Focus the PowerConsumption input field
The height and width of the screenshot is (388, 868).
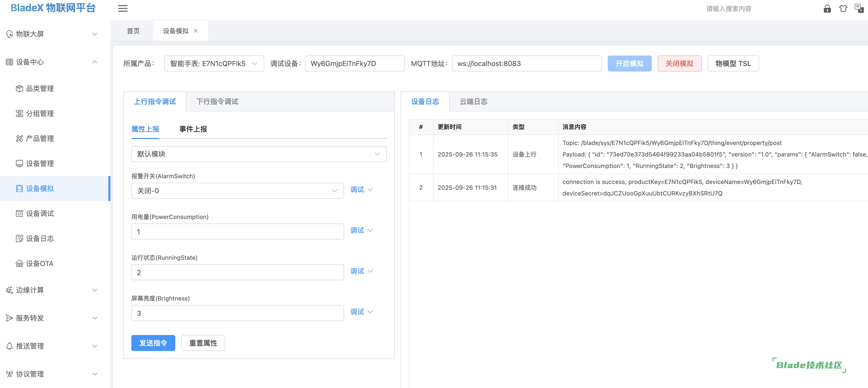point(237,231)
